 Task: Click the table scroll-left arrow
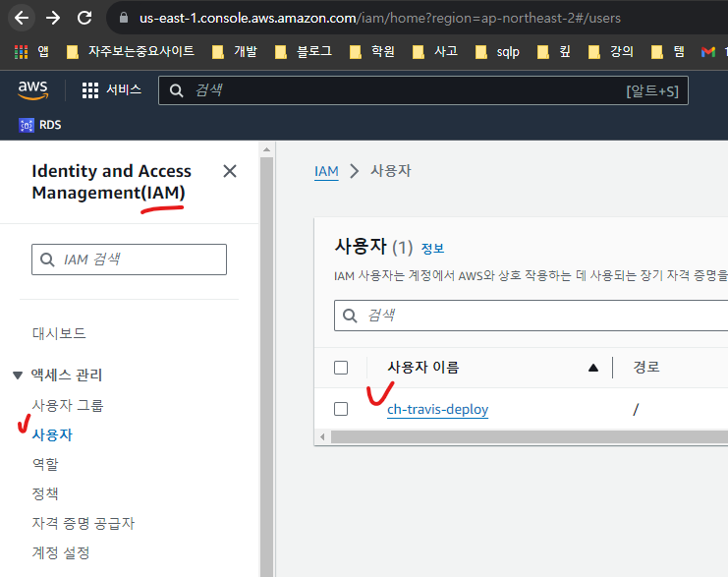point(322,436)
